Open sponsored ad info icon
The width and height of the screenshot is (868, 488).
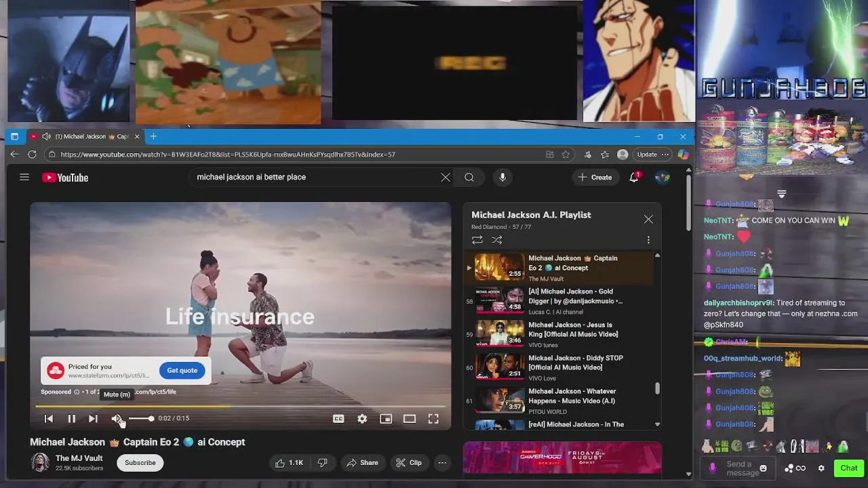(76, 392)
